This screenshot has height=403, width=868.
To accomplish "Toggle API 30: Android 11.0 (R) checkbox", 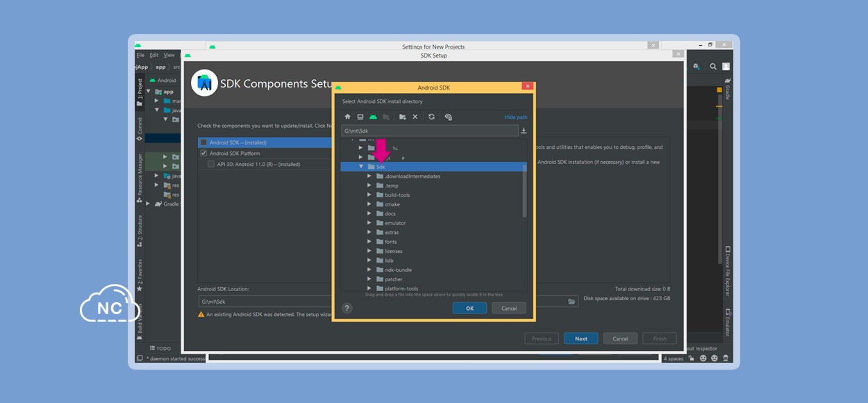I will click(211, 165).
